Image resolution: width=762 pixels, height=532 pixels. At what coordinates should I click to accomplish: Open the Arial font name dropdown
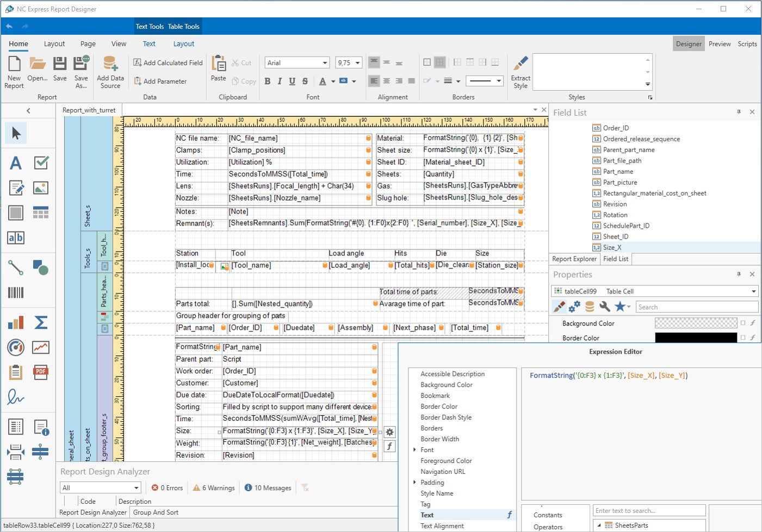pyautogui.click(x=325, y=63)
